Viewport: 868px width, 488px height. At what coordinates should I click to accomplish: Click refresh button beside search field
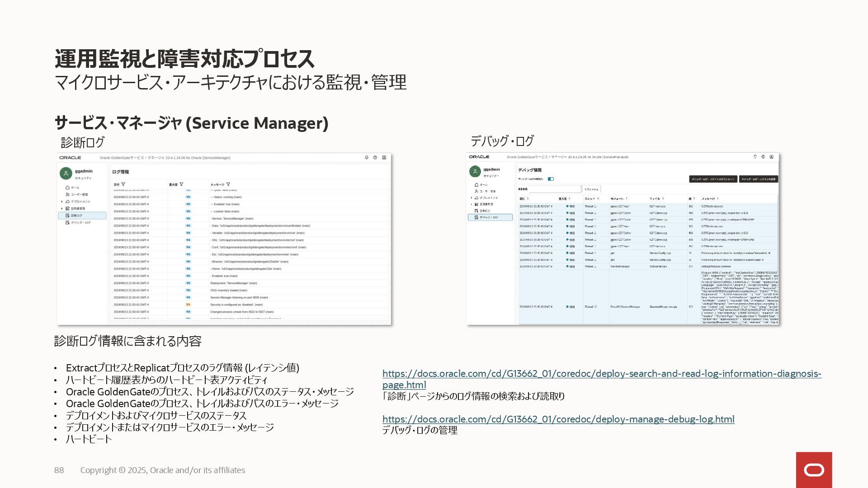point(591,189)
